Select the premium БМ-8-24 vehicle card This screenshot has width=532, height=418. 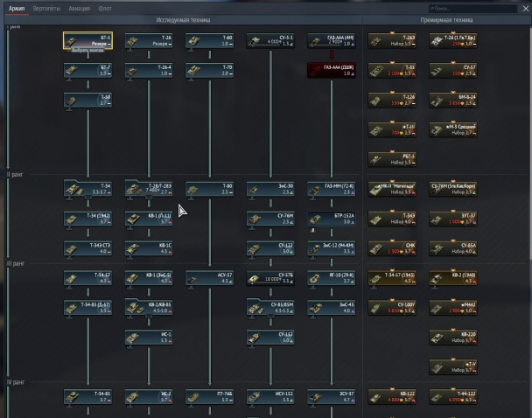[x=453, y=100]
